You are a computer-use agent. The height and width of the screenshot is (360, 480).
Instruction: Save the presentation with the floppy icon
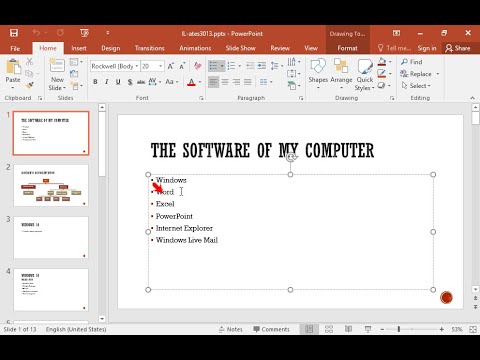[x=14, y=33]
